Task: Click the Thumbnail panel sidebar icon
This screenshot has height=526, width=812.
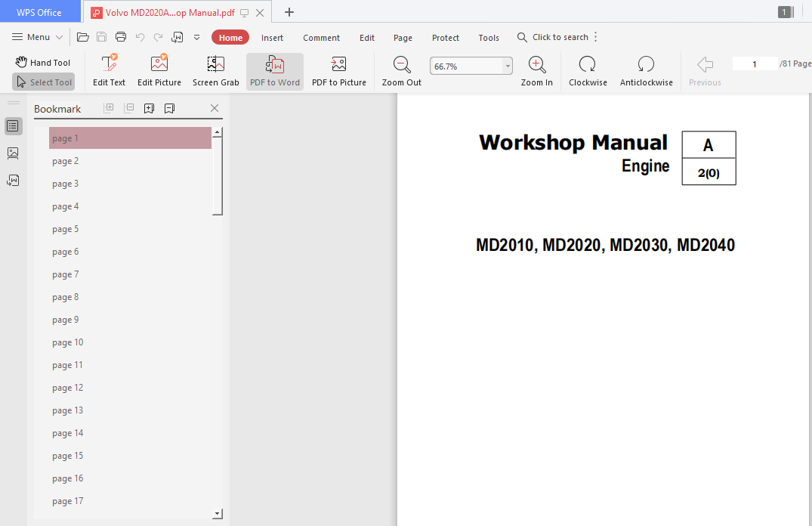Action: tap(13, 153)
